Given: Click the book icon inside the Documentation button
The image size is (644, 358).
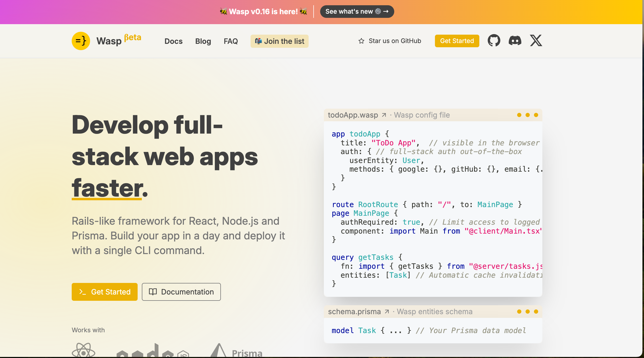Looking at the screenshot, I should [153, 292].
